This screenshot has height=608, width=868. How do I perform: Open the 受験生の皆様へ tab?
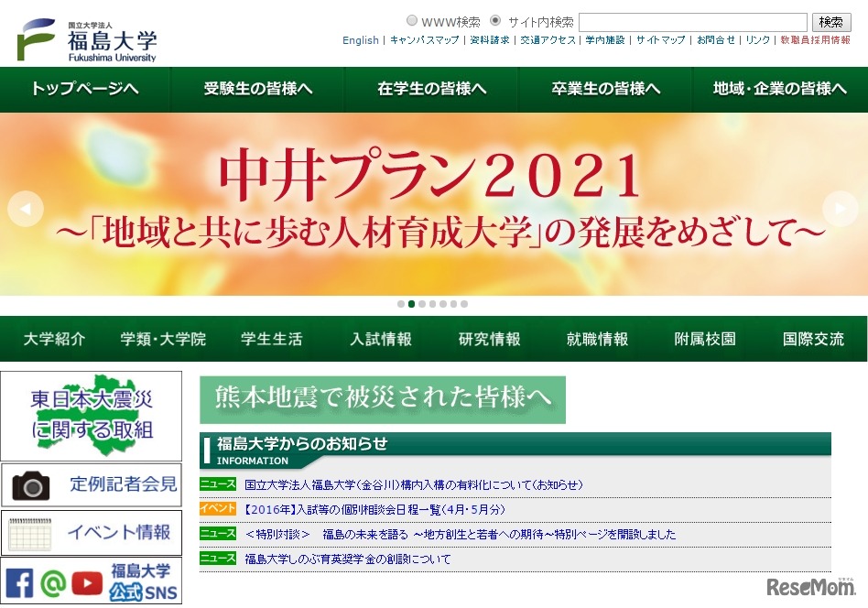pyautogui.click(x=256, y=89)
